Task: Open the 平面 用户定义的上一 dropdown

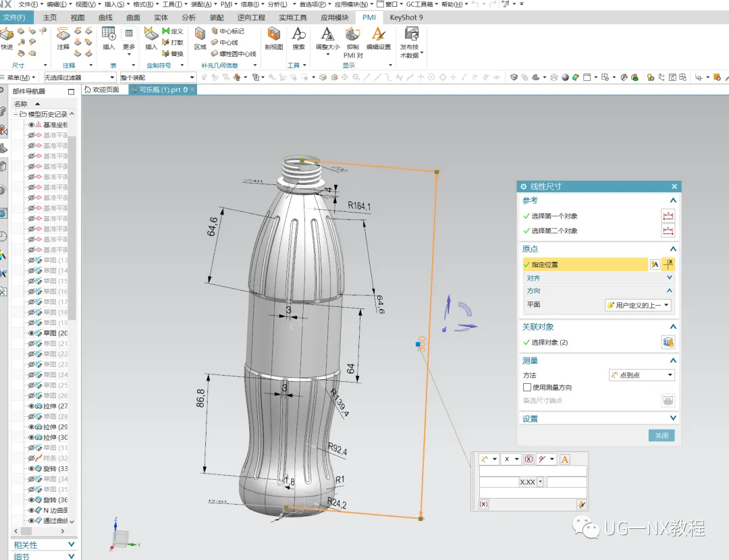Action: point(639,305)
